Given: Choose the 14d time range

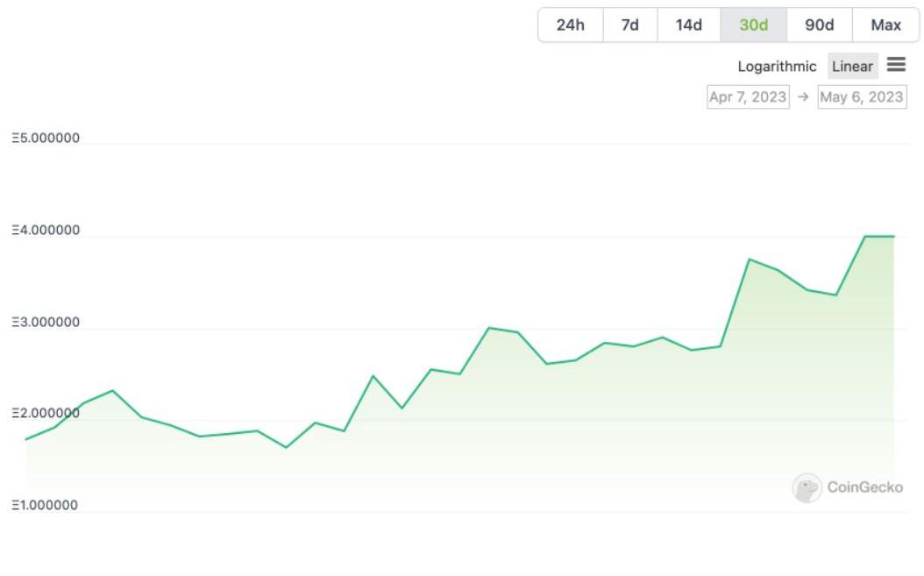Looking at the screenshot, I should pyautogui.click(x=688, y=25).
